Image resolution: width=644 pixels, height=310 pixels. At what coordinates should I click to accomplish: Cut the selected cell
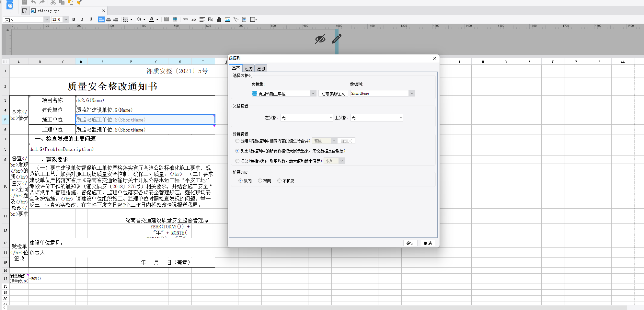click(53, 2)
